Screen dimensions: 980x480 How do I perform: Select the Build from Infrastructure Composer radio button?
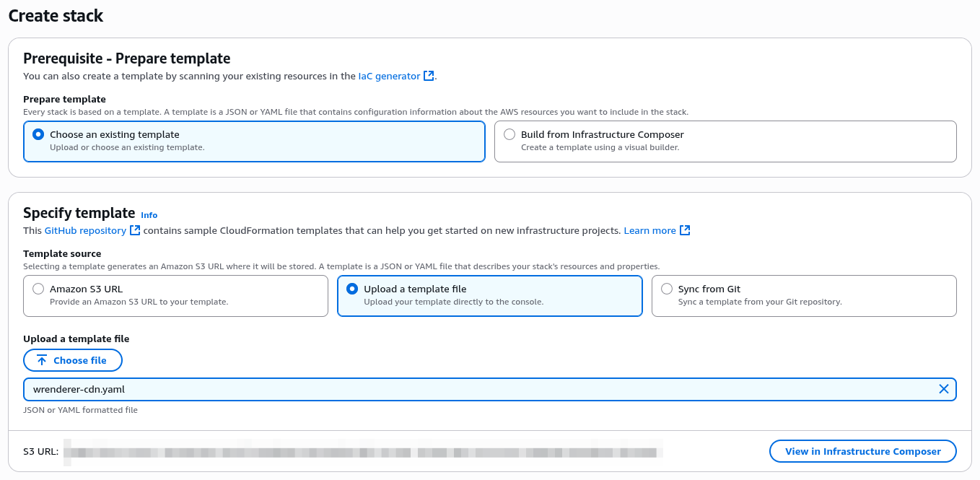[509, 134]
